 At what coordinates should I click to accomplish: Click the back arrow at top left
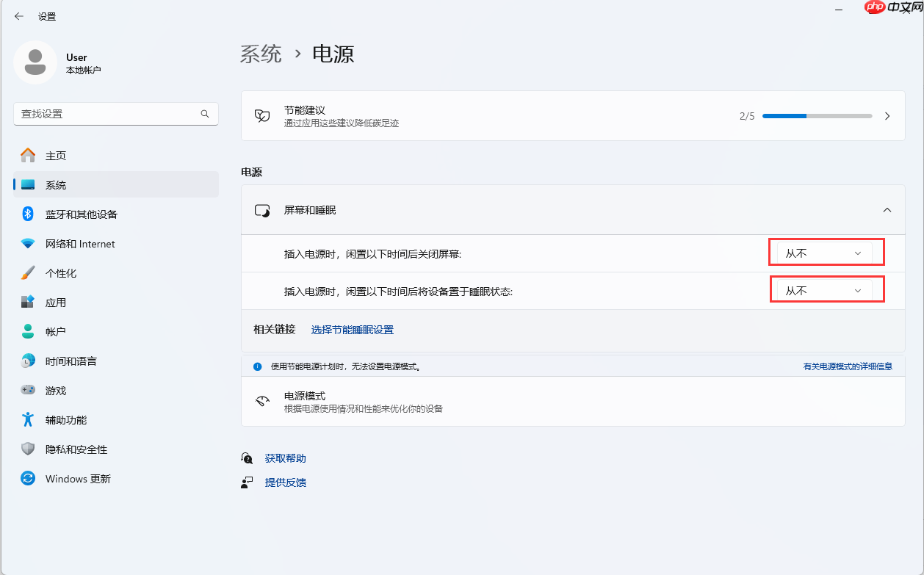pyautogui.click(x=18, y=15)
